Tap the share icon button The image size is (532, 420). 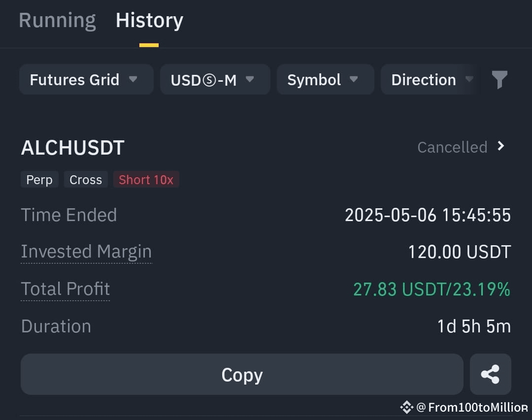tap(490, 374)
